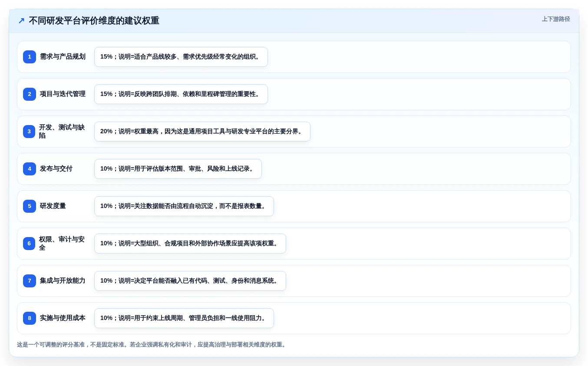Click the 上下游路径 label in header

pos(556,19)
